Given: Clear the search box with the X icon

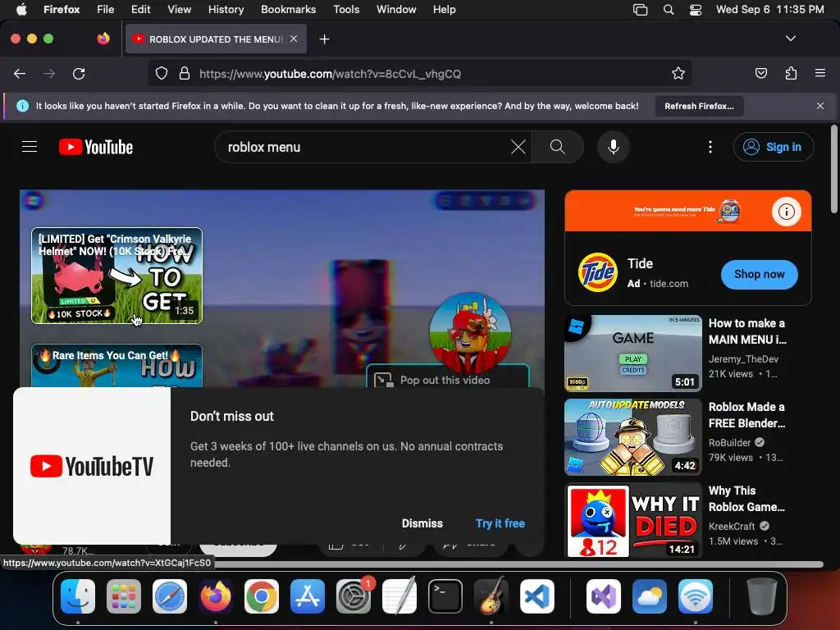Looking at the screenshot, I should point(518,147).
